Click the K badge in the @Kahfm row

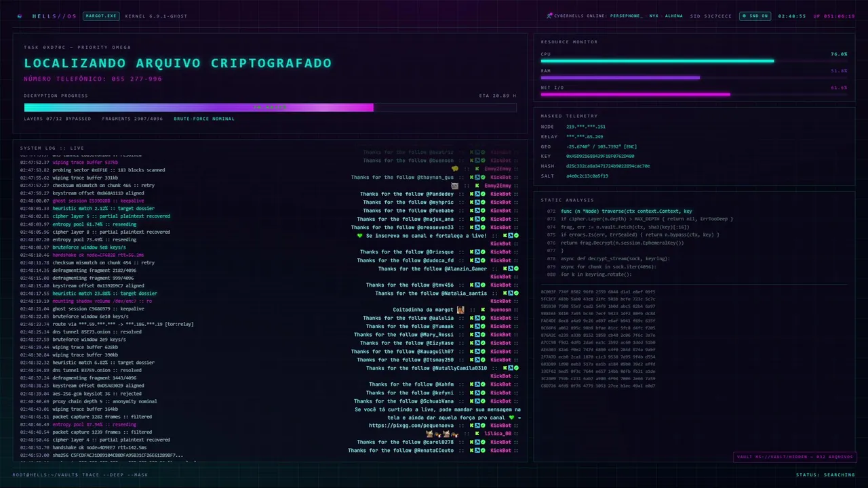[x=472, y=384]
